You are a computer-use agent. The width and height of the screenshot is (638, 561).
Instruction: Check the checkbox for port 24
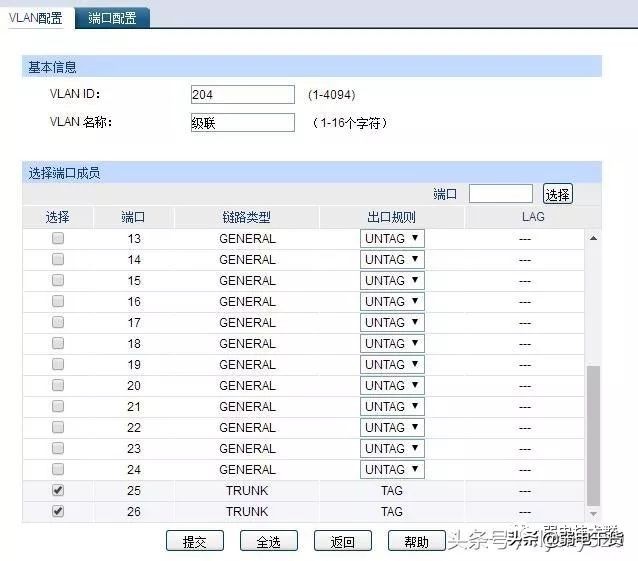[58, 469]
